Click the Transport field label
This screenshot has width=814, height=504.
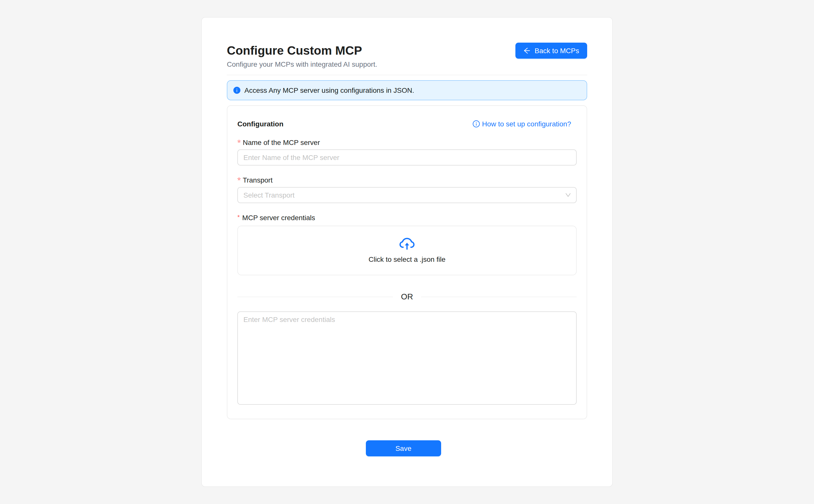click(x=257, y=180)
